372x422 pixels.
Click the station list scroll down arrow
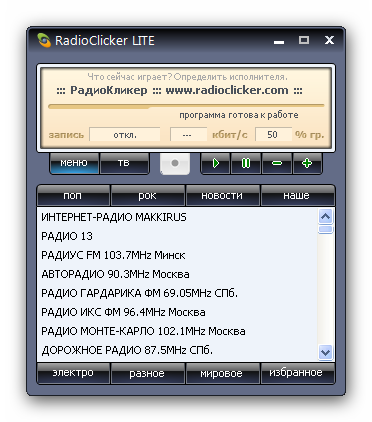point(325,352)
